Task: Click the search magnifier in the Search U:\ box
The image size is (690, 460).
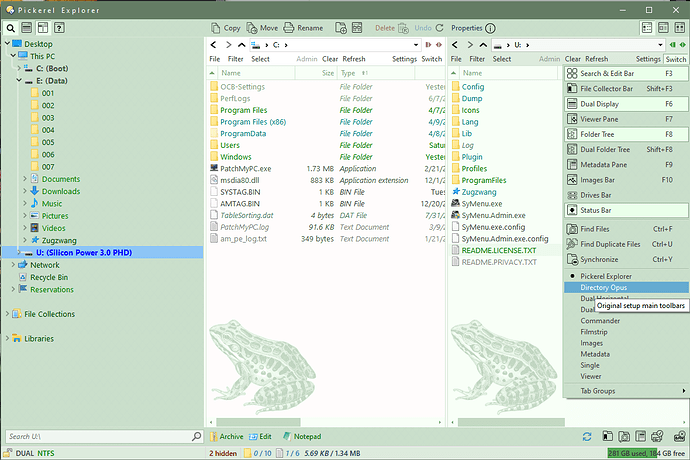Action: tap(196, 437)
